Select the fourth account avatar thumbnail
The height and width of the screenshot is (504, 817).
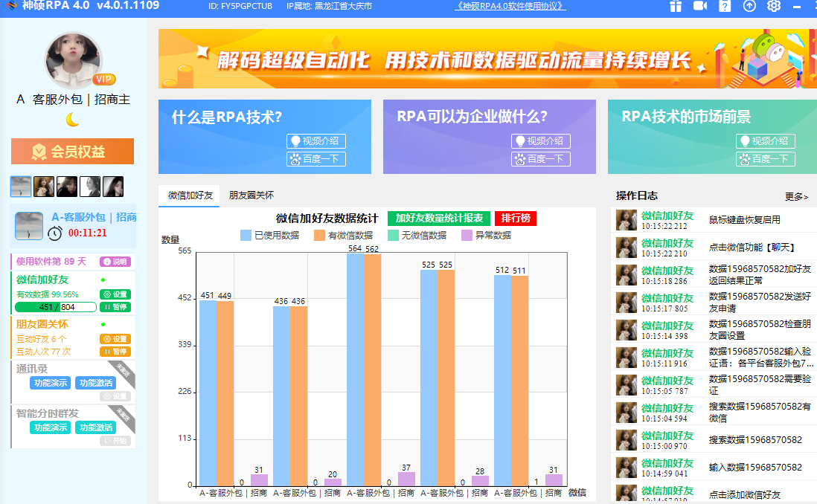[89, 187]
